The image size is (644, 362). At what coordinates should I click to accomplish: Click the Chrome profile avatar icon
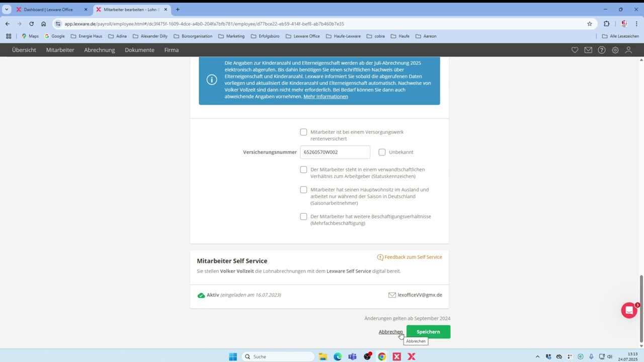pyautogui.click(x=624, y=24)
